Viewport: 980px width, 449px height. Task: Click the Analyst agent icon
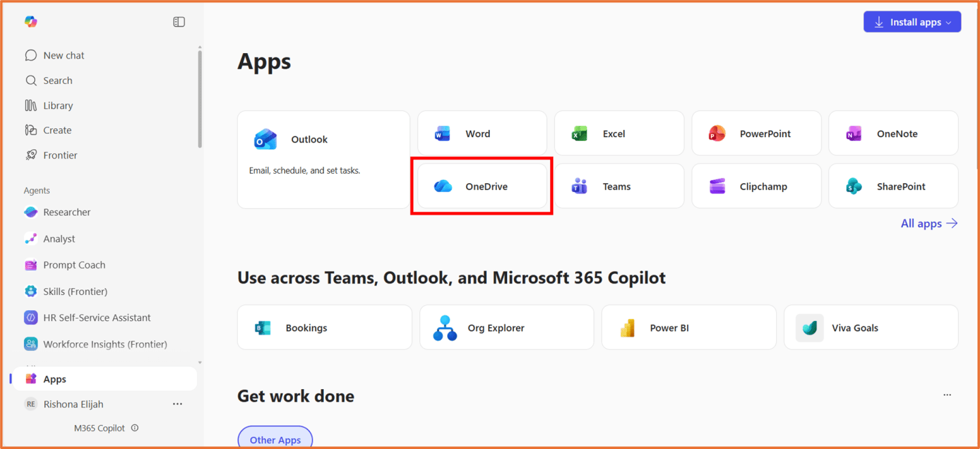coord(31,238)
